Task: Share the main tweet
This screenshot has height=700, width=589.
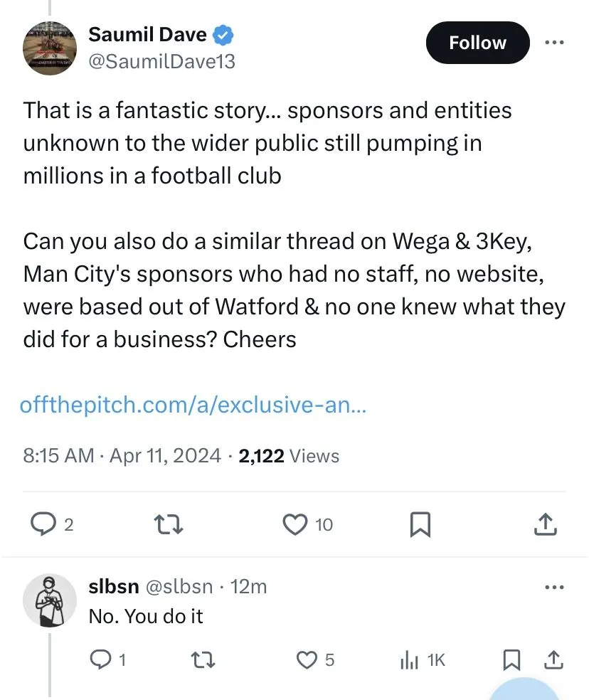Action: pyautogui.click(x=544, y=525)
